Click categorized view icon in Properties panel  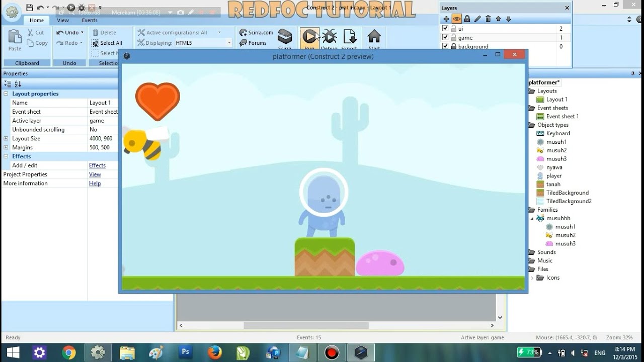pos(8,84)
